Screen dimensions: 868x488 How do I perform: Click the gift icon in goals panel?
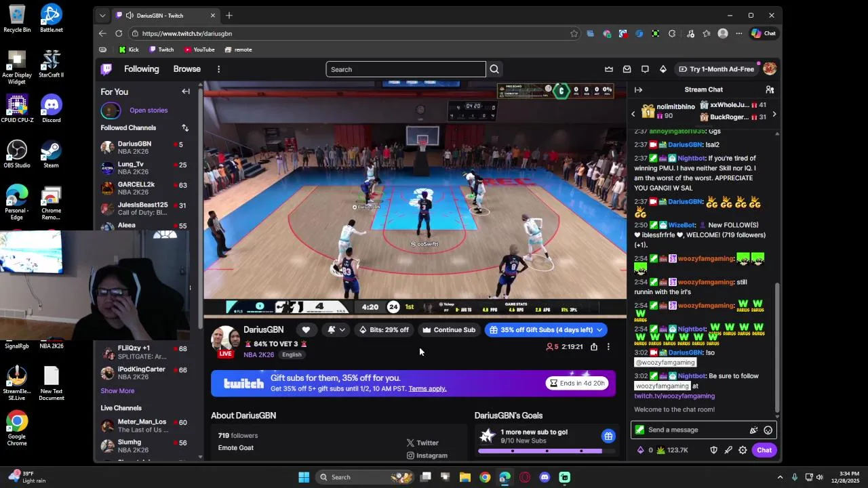click(608, 436)
